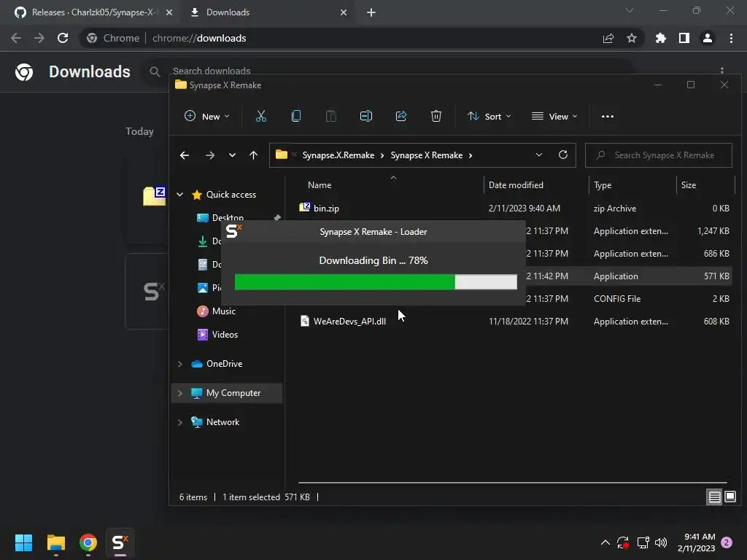Click the Cut icon in Explorer toolbar

[x=260, y=116]
